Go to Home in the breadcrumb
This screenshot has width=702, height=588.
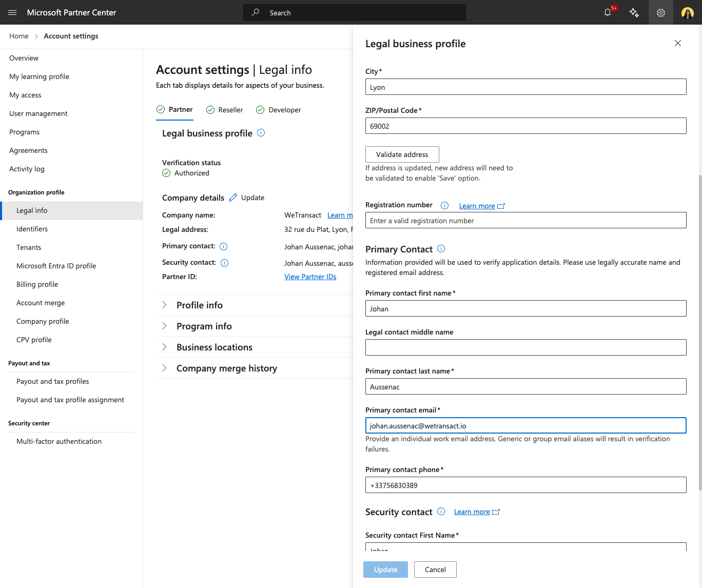[19, 36]
